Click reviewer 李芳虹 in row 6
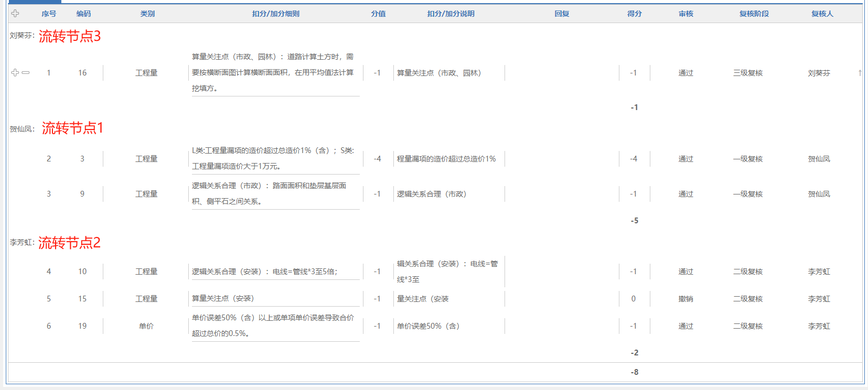Image resolution: width=868 pixels, height=390 pixels. click(x=819, y=326)
